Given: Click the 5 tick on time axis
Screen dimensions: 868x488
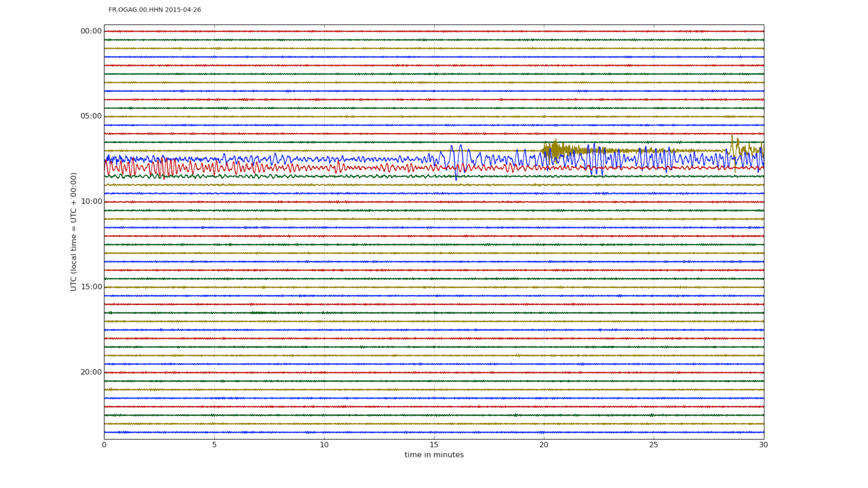Looking at the screenshot, I should (x=214, y=445).
